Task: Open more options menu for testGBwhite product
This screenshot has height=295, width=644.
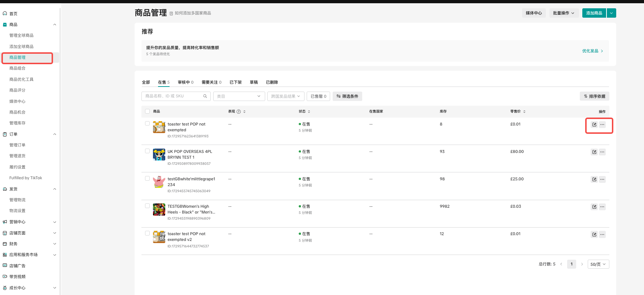Action: pos(602,179)
